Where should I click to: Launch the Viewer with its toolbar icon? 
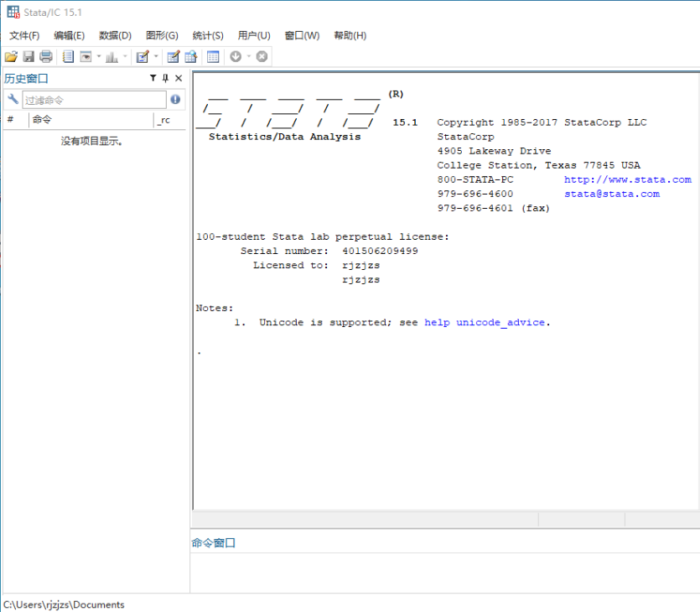coord(86,56)
